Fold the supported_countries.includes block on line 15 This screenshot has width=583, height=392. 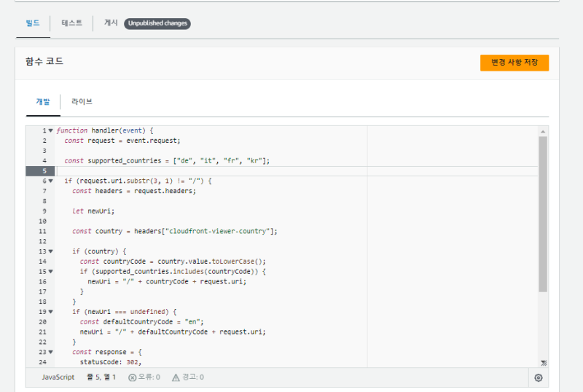[x=50, y=272]
